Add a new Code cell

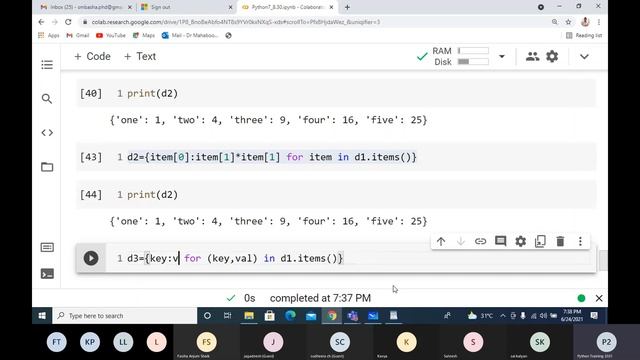[x=92, y=56]
